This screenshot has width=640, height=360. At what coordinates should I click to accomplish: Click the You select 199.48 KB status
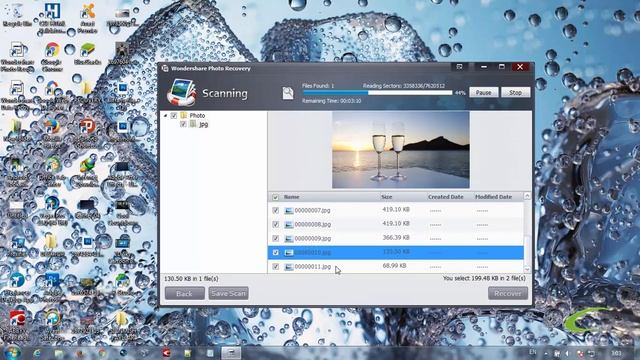(x=484, y=278)
